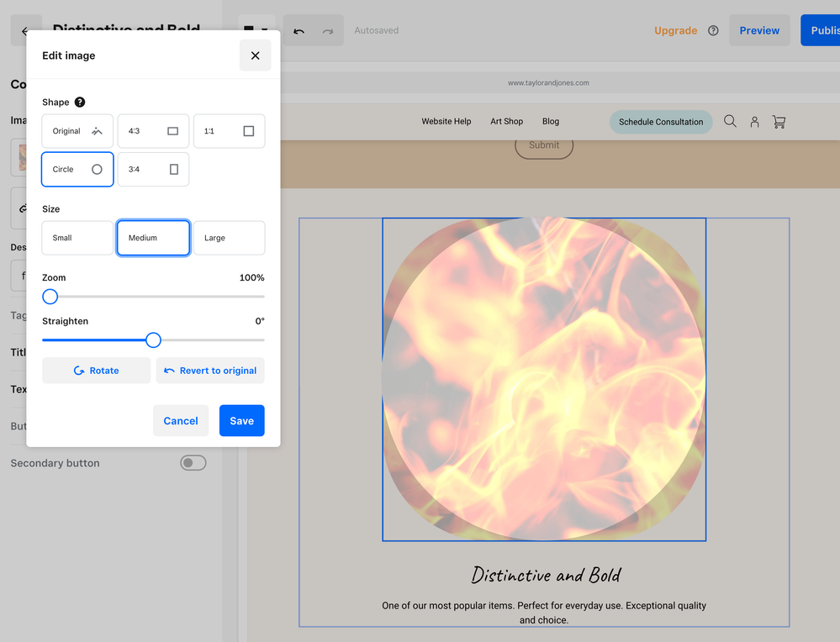Pick the 3:4 portrait shape
The image size is (840, 642).
pyautogui.click(x=153, y=169)
